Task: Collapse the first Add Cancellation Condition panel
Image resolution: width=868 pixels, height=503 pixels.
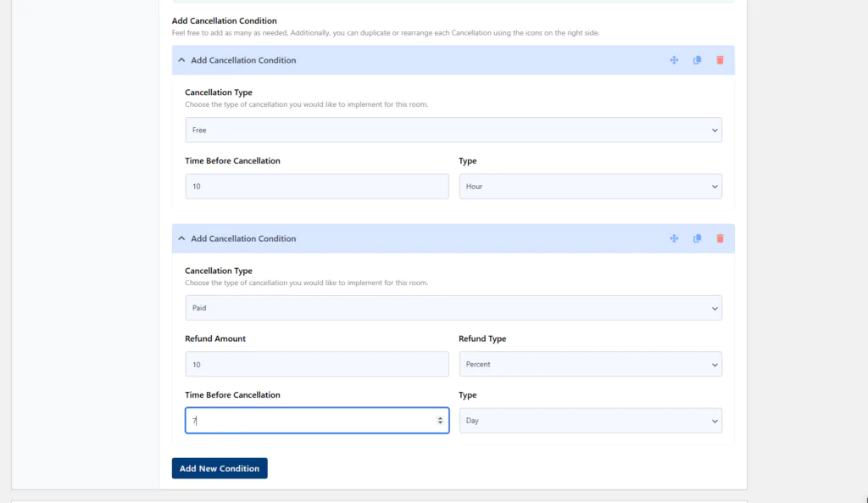Action: (x=181, y=60)
